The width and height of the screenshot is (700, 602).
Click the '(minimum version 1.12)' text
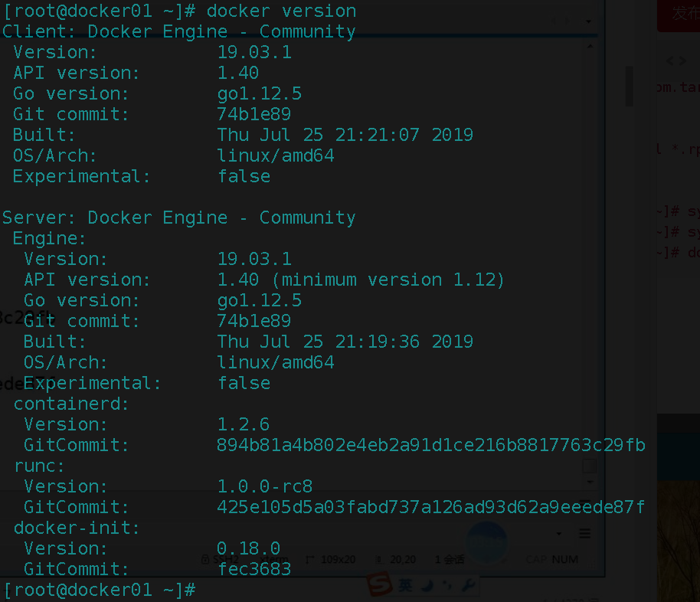(388, 280)
